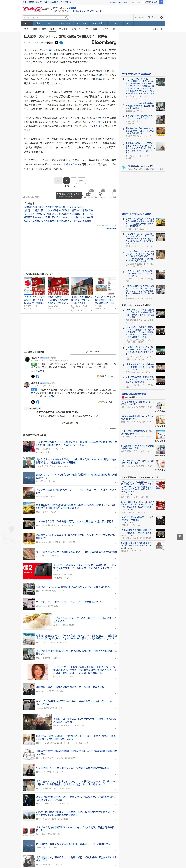Open related article 米同盟国への「威嚇」許容せず
This screenshot has height=868, width=186.
pos(54,207)
